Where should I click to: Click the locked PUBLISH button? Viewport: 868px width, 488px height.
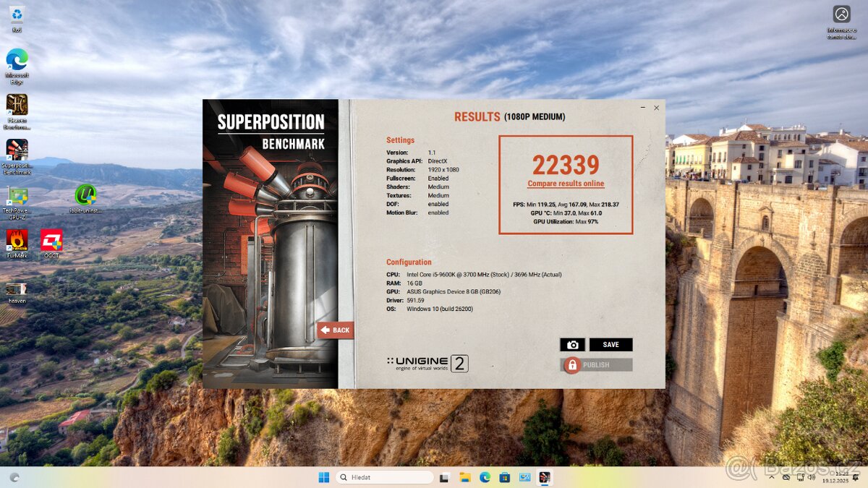(595, 364)
